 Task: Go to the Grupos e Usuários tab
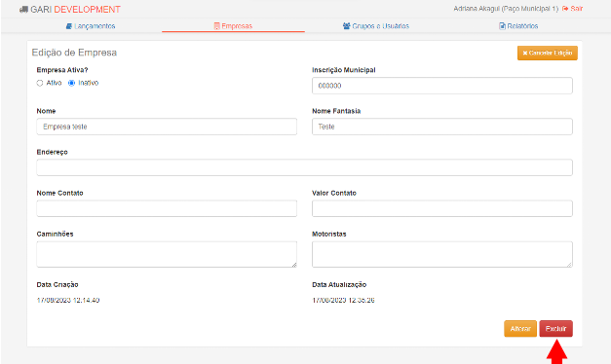(376, 26)
